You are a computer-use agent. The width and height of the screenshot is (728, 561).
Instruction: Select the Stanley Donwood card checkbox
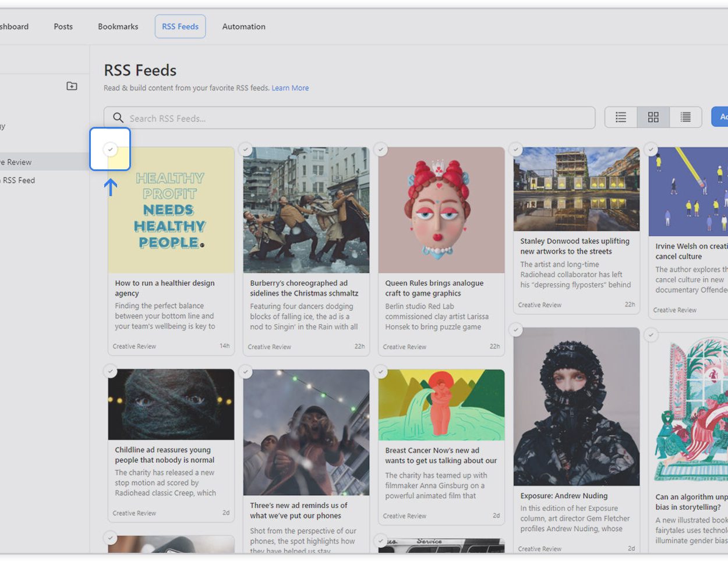click(x=516, y=150)
